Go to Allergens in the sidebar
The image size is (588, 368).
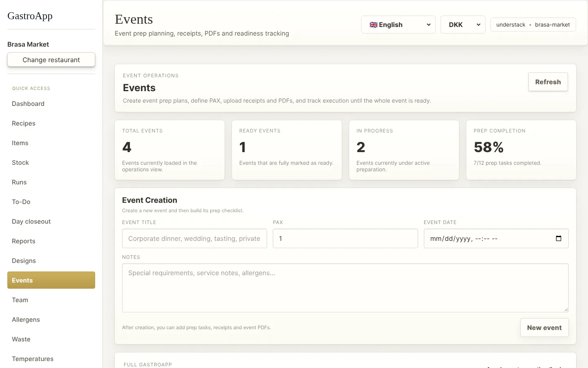(51, 320)
